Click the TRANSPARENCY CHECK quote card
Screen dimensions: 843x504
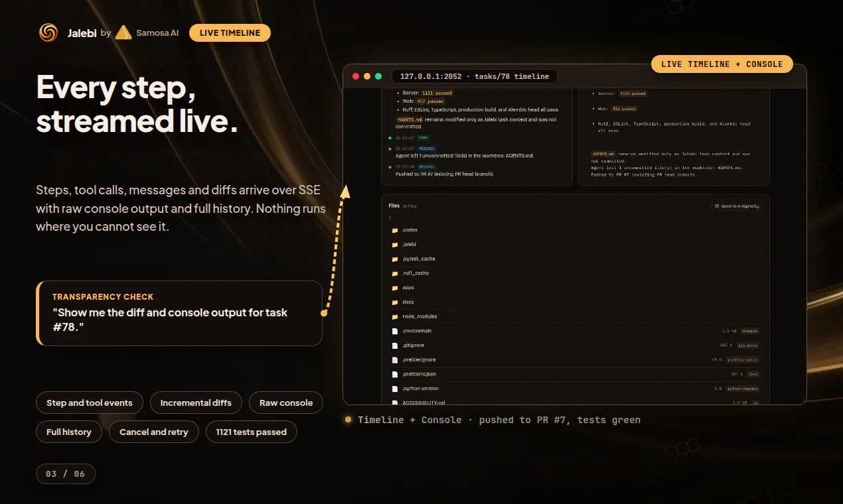[x=179, y=313]
